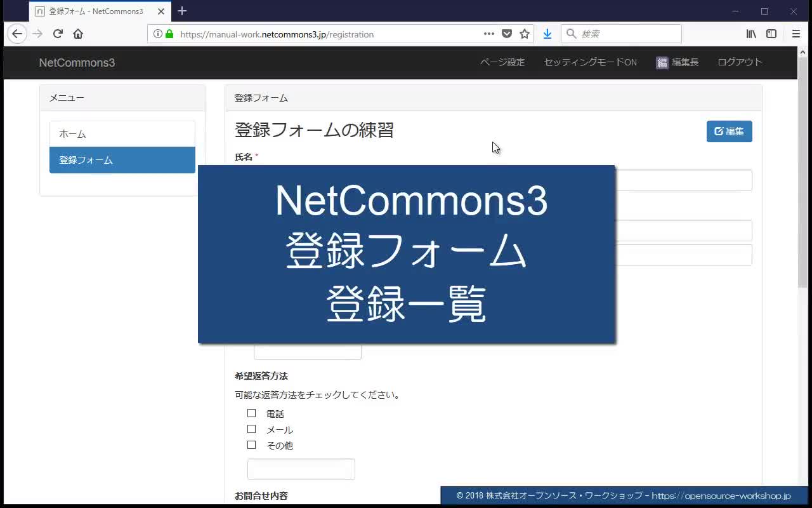Click the 編集長 user avatar icon

coord(662,62)
